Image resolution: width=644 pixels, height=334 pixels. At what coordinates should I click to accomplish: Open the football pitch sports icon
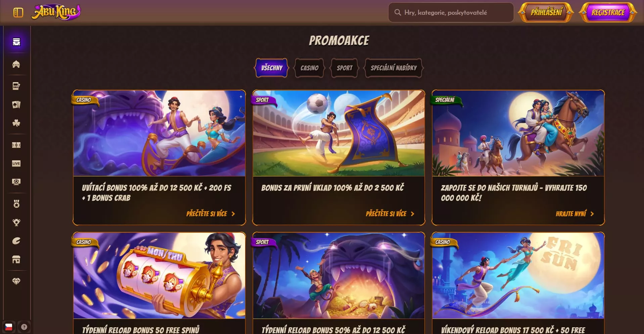pyautogui.click(x=16, y=145)
